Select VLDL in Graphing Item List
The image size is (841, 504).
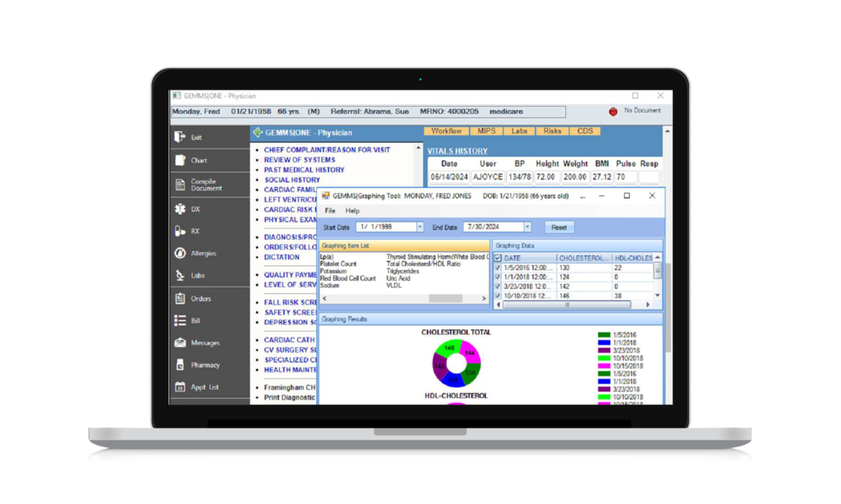393,286
